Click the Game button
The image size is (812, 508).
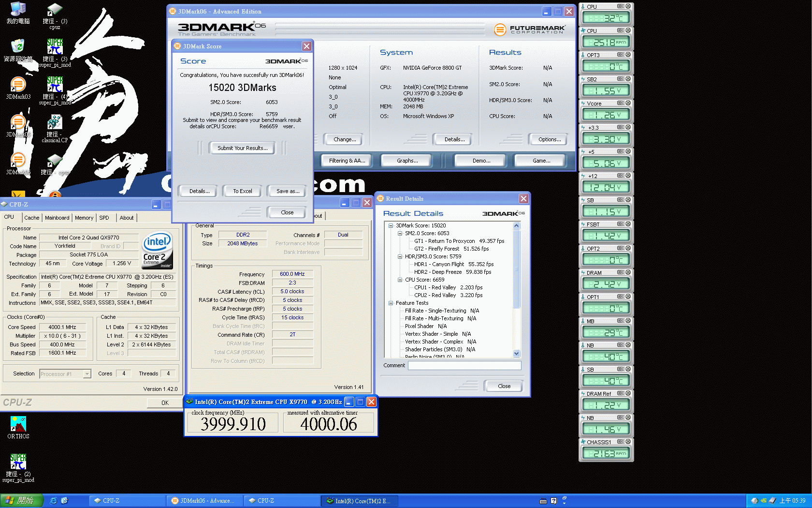pyautogui.click(x=541, y=161)
